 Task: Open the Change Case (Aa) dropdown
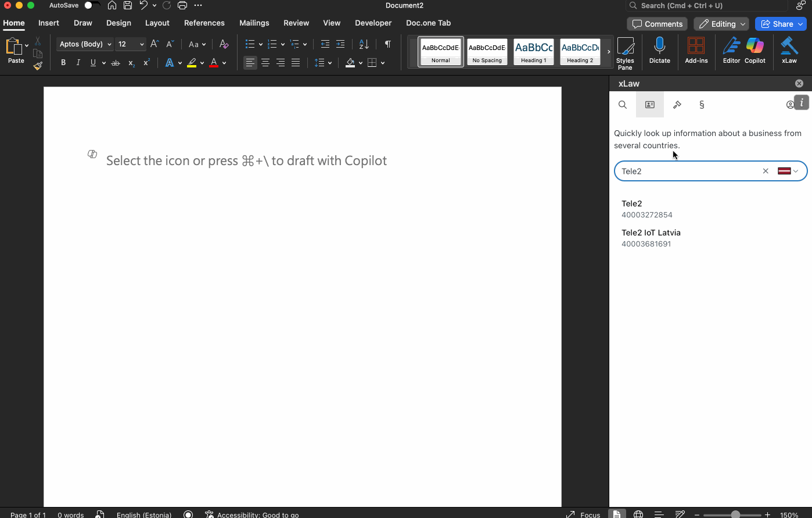click(197, 44)
